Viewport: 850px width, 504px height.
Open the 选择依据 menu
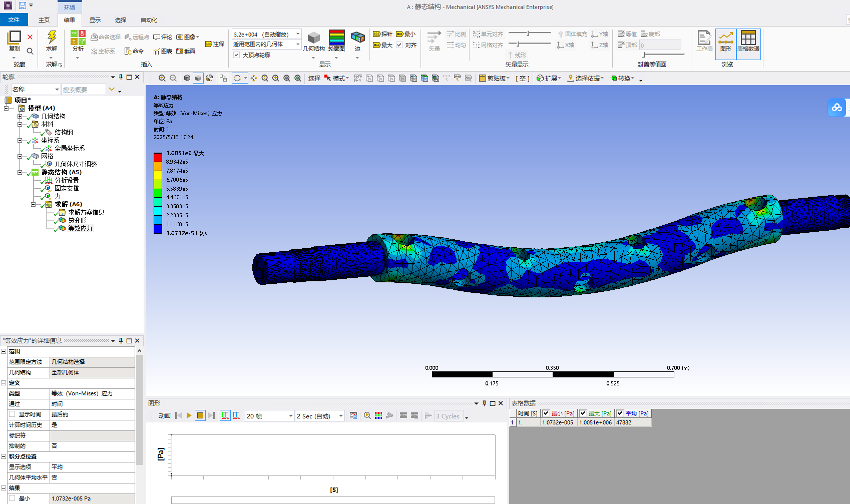click(x=586, y=78)
